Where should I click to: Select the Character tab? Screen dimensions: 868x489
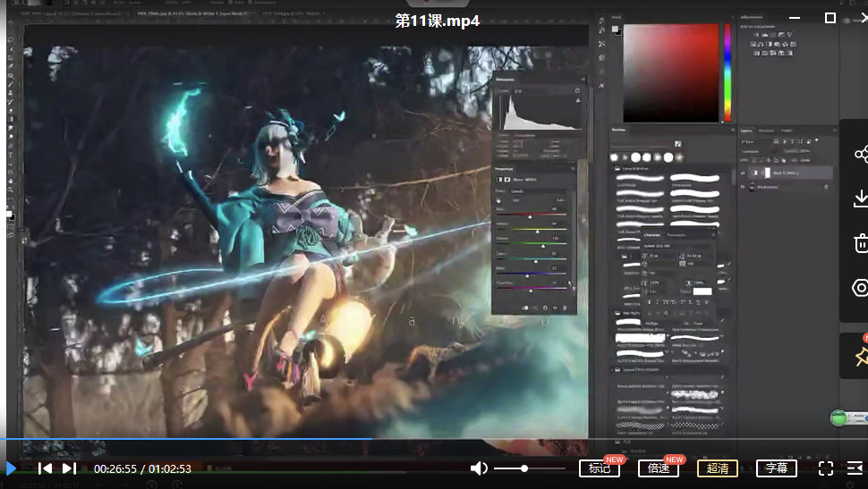(651, 235)
